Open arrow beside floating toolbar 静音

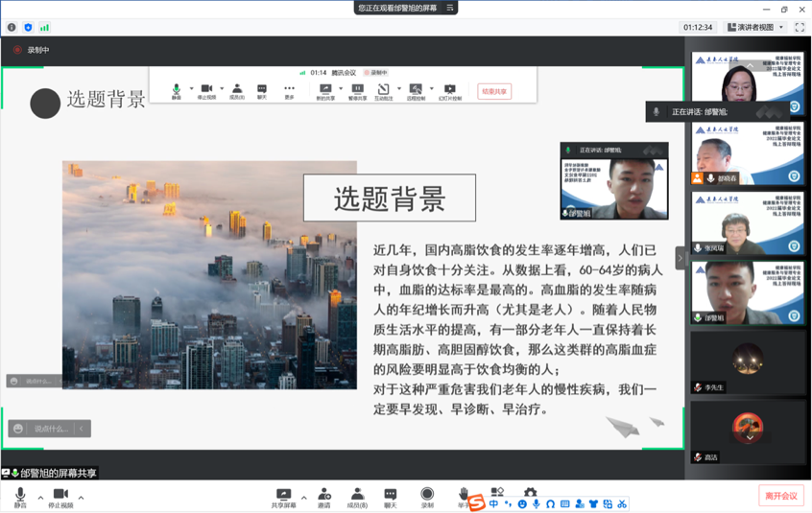pyautogui.click(x=192, y=88)
